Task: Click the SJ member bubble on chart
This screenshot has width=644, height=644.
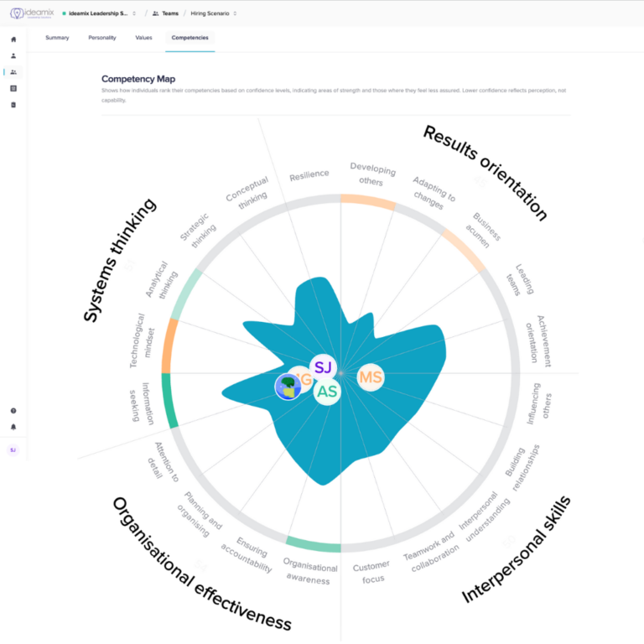Action: click(x=323, y=367)
